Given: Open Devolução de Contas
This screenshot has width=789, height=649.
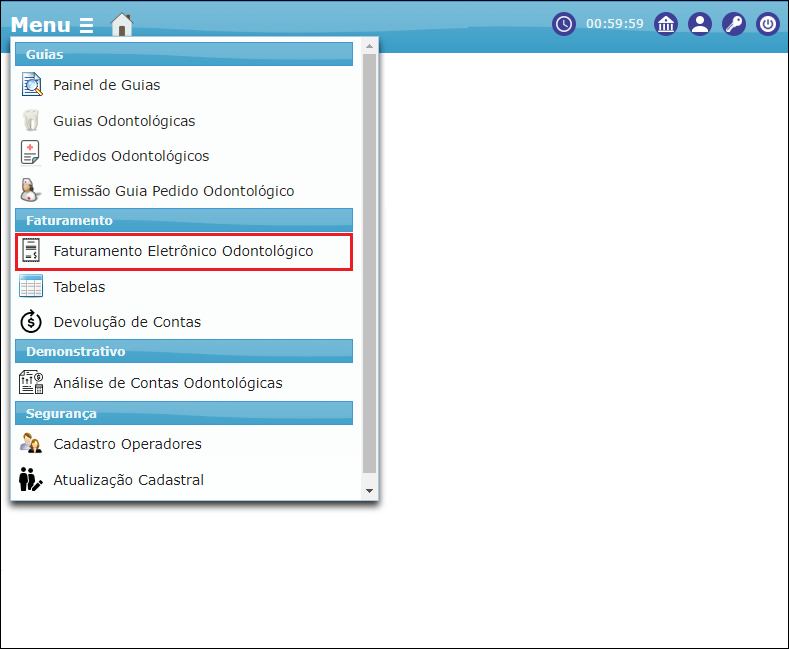Looking at the screenshot, I should coord(127,322).
